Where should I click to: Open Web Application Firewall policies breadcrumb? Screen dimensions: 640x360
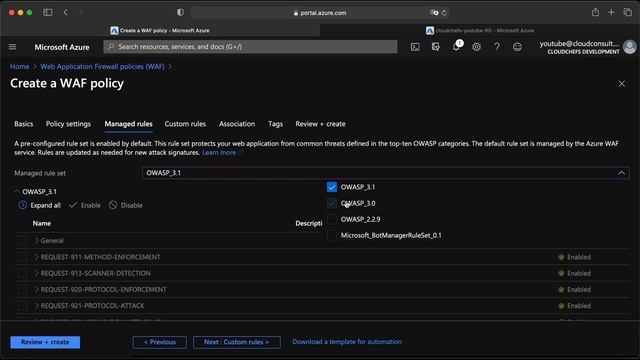[102, 67]
